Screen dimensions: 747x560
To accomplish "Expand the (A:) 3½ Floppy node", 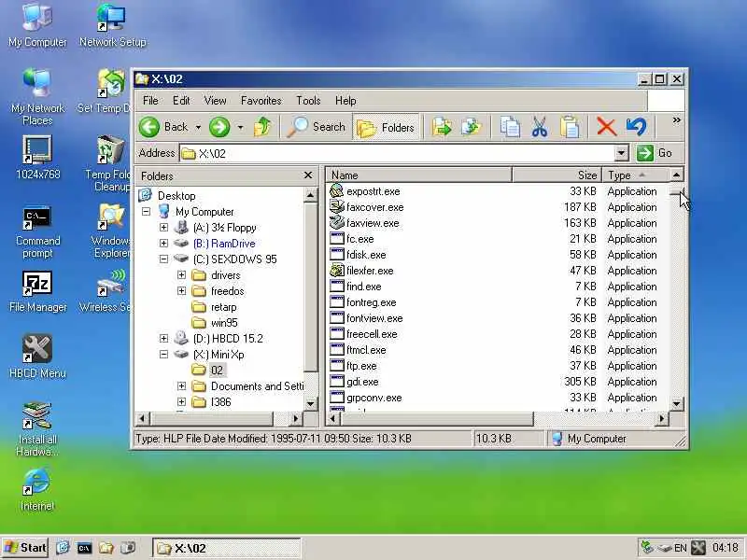I will [x=164, y=227].
